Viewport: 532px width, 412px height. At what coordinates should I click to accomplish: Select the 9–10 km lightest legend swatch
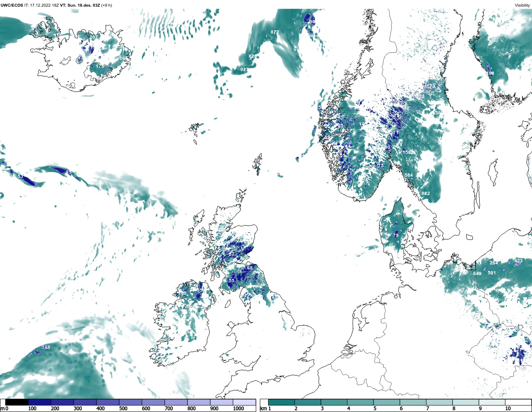492,402
